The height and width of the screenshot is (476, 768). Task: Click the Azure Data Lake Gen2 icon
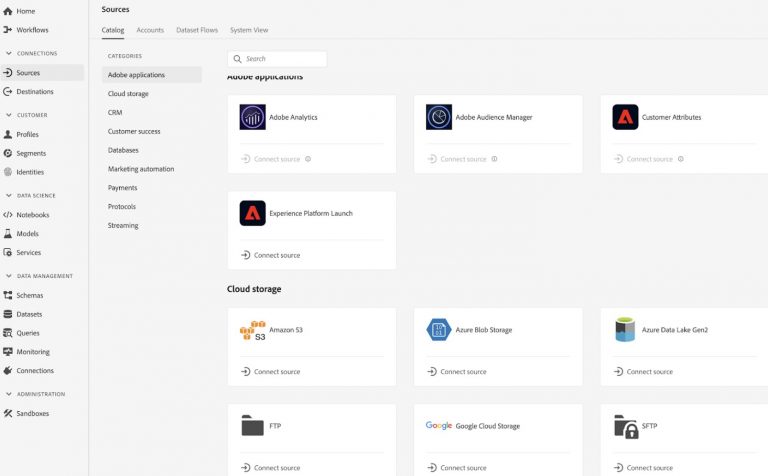pyautogui.click(x=625, y=330)
